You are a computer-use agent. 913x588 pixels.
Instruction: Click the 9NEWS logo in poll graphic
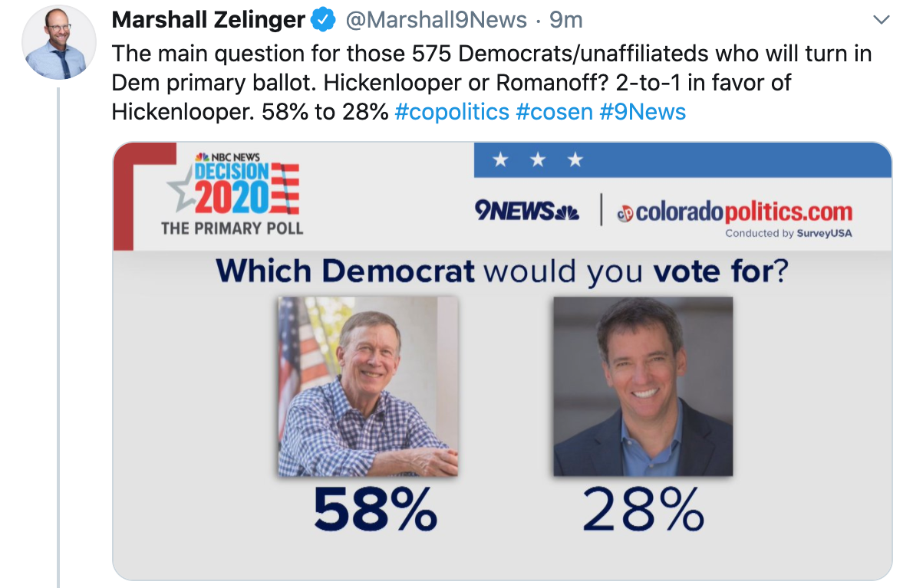[x=526, y=211]
